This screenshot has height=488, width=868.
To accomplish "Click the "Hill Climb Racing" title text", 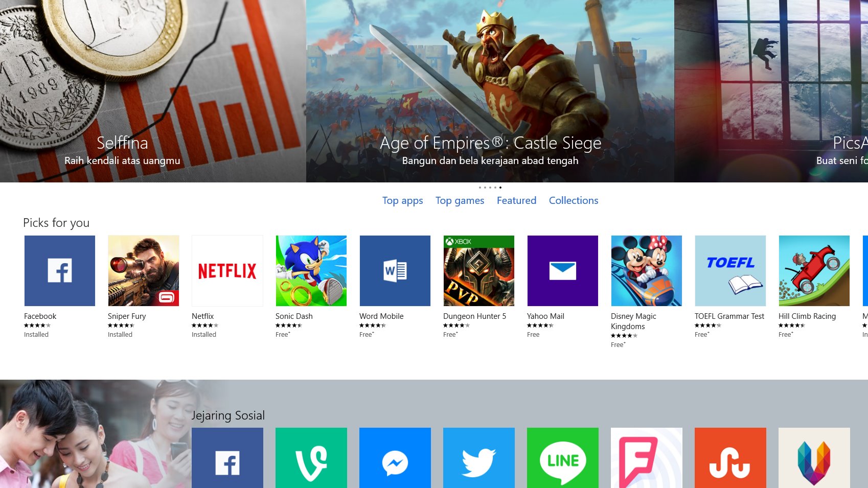I will click(807, 316).
